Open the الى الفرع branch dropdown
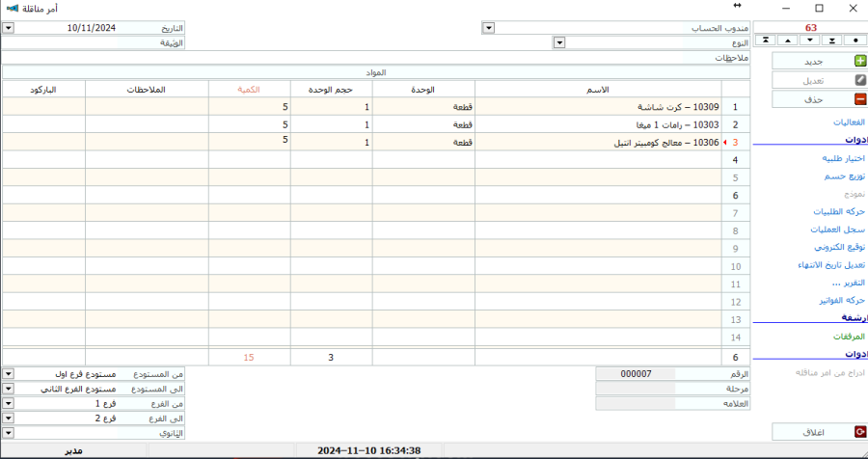 coord(8,418)
